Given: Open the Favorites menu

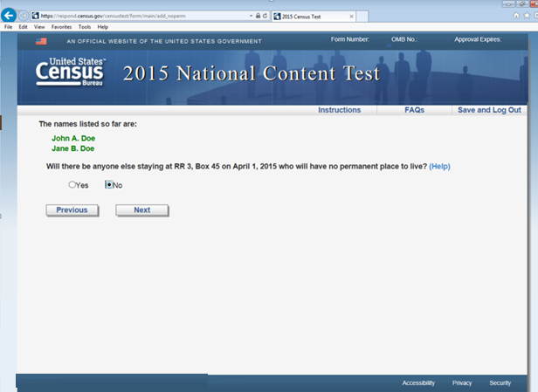Looking at the screenshot, I should coord(61,27).
